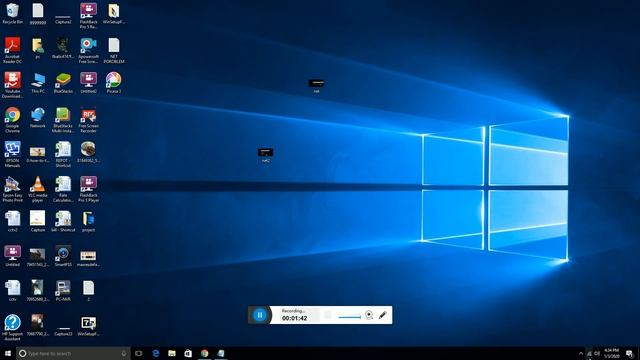Select the Capture23 file on desktop
This screenshot has height=360, width=640.
63,331
